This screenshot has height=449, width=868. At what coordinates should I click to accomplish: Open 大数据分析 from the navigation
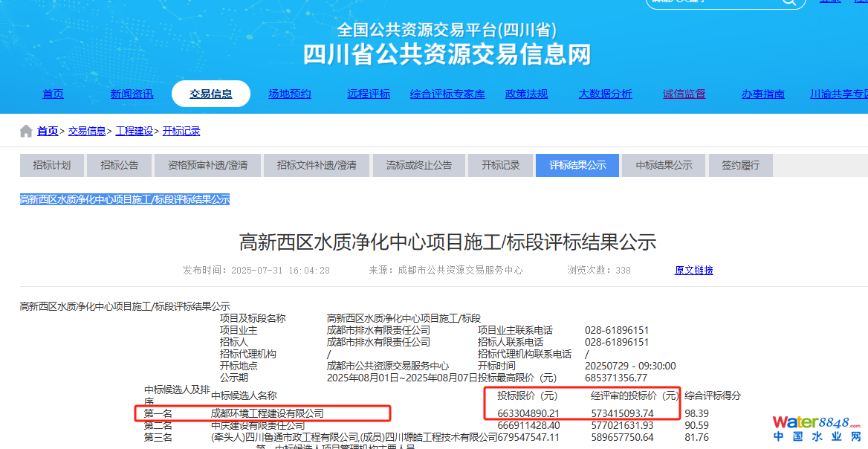pos(605,94)
